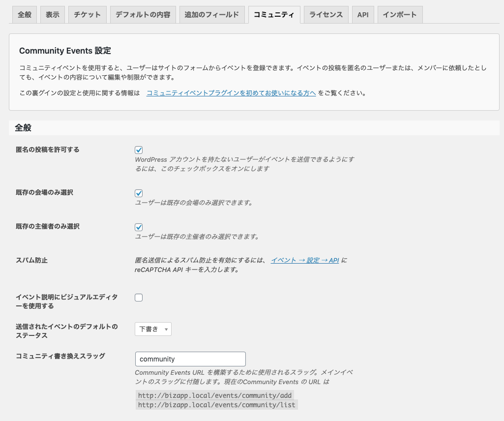Click the 送信されたイベントのデフォルトのステータス label
The image size is (504, 421).
(66, 331)
